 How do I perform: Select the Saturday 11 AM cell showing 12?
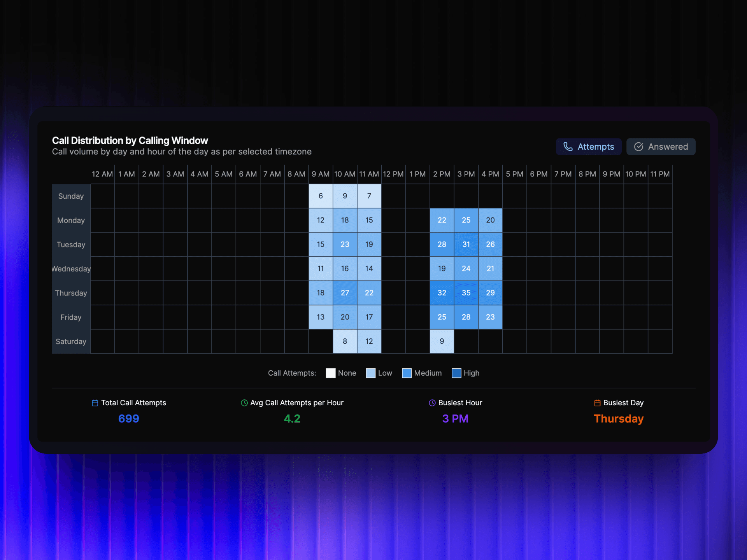point(369,341)
